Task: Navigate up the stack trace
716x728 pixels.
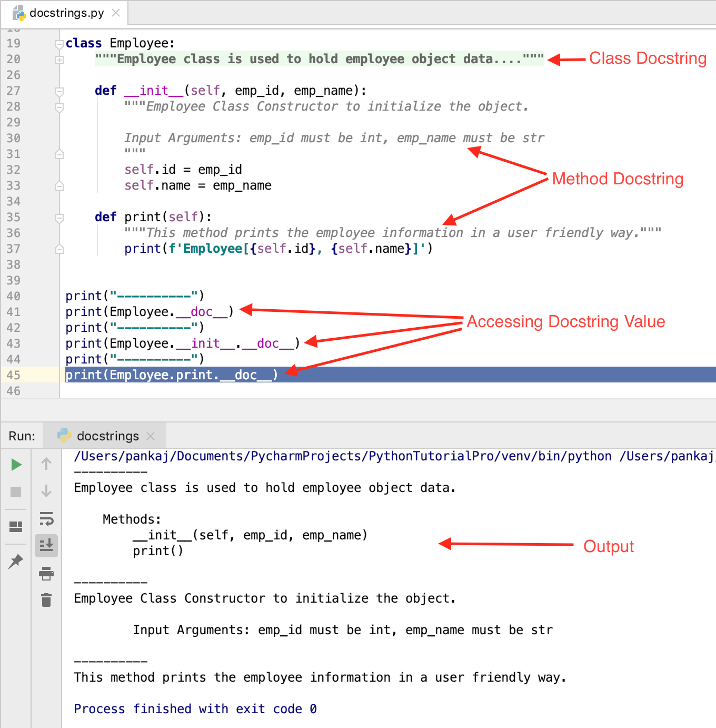Action: tap(46, 464)
